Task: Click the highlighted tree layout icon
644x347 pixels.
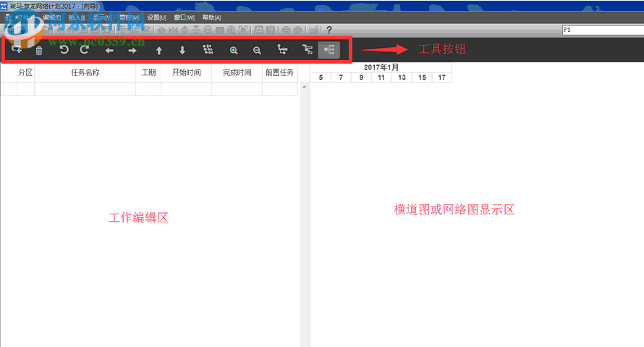Action: tap(329, 50)
